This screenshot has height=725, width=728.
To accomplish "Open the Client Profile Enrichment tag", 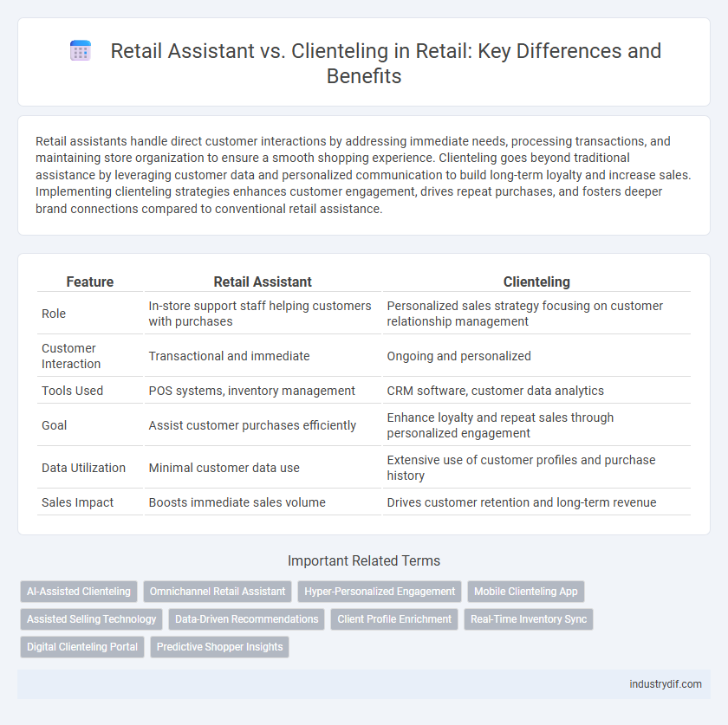I will [394, 619].
